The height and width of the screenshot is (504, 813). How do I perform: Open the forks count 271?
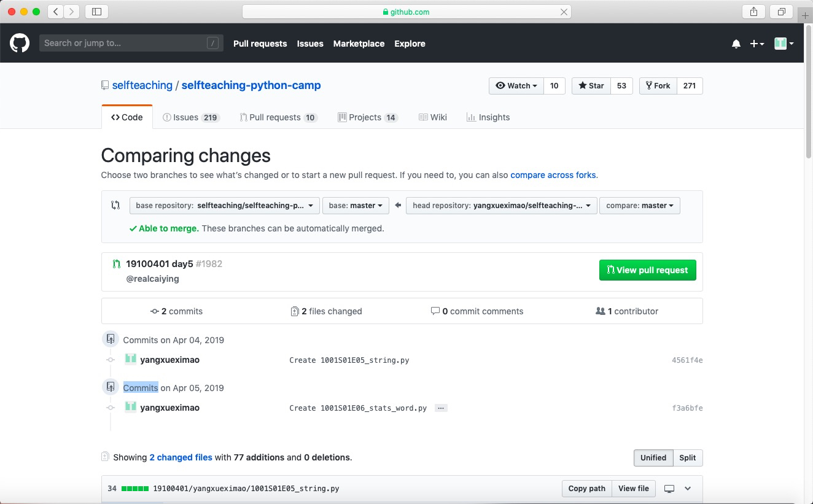[x=690, y=86]
